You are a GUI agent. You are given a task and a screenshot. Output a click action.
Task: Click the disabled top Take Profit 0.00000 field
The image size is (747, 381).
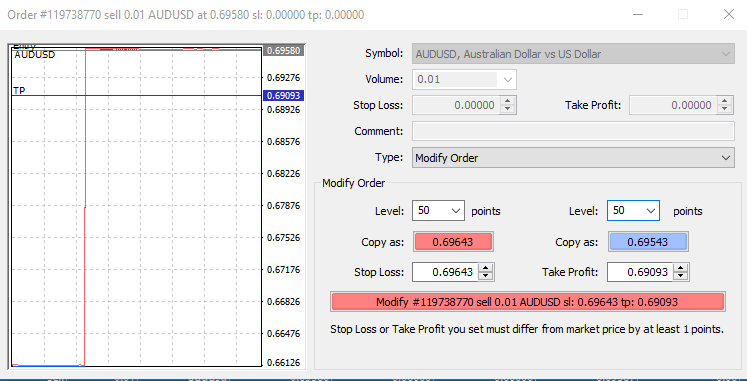tap(673, 105)
